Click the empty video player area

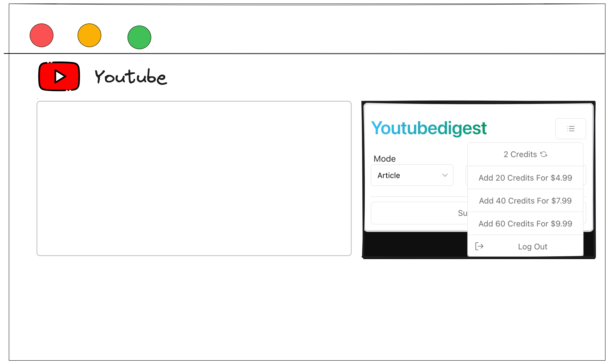pos(194,178)
